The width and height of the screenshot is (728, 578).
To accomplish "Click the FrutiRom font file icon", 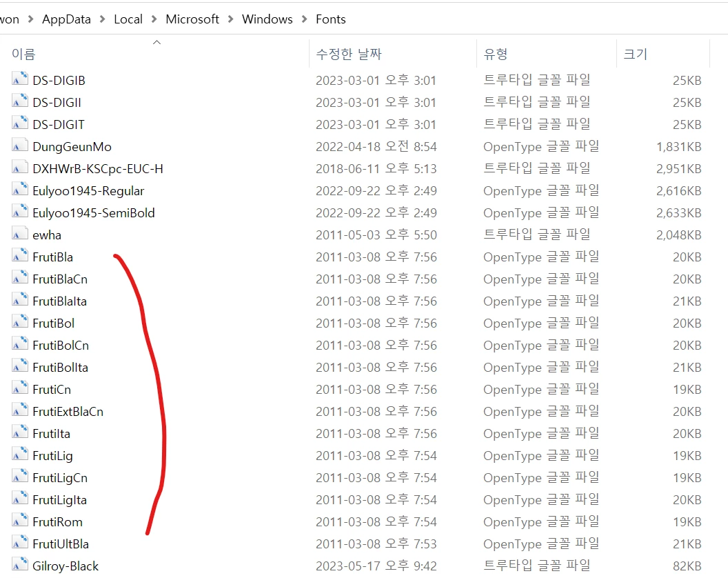I will [x=19, y=520].
